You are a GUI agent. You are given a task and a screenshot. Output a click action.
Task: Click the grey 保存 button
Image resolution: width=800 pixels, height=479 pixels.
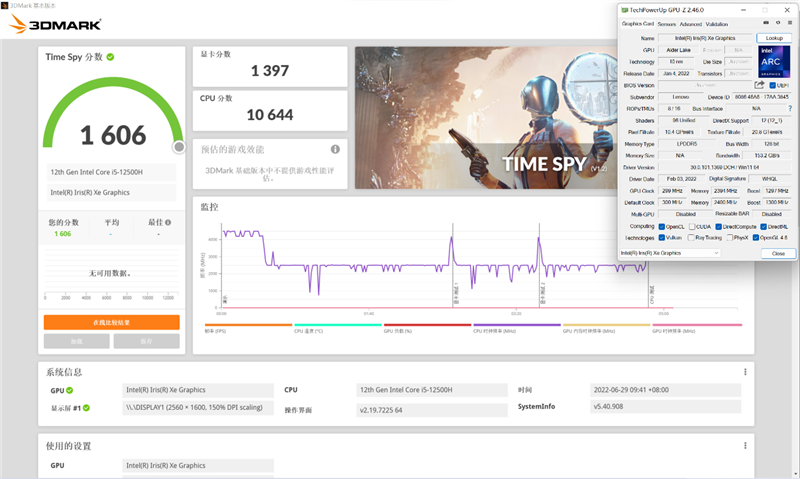click(146, 341)
